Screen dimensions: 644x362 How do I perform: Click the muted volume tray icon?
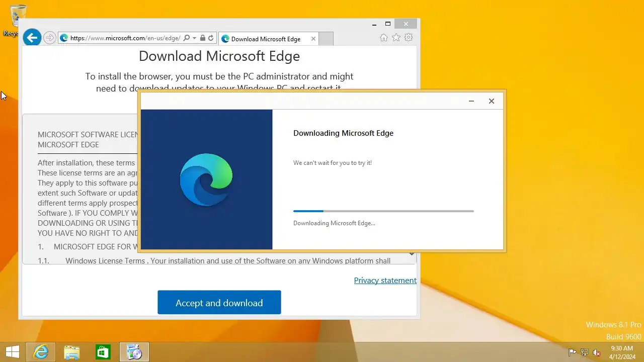coord(597,352)
